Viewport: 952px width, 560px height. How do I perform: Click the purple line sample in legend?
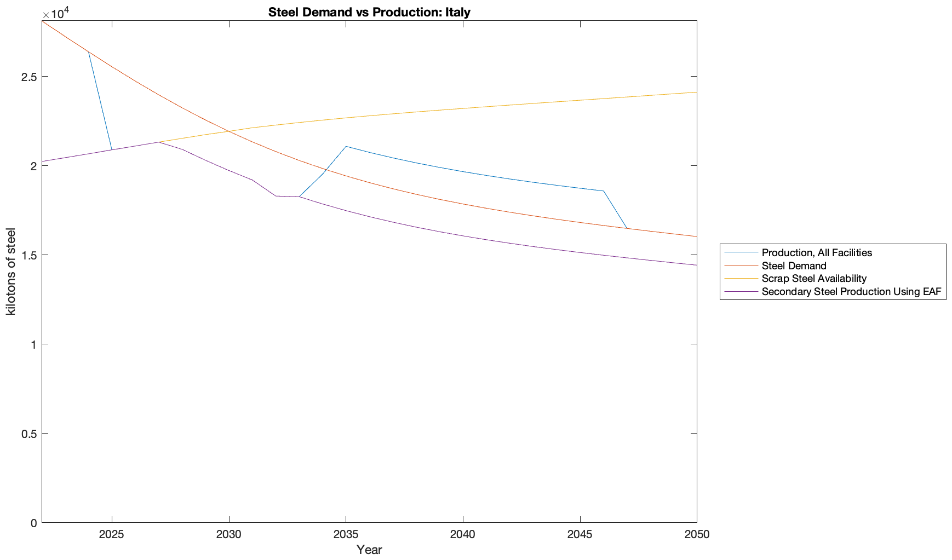pos(741,292)
